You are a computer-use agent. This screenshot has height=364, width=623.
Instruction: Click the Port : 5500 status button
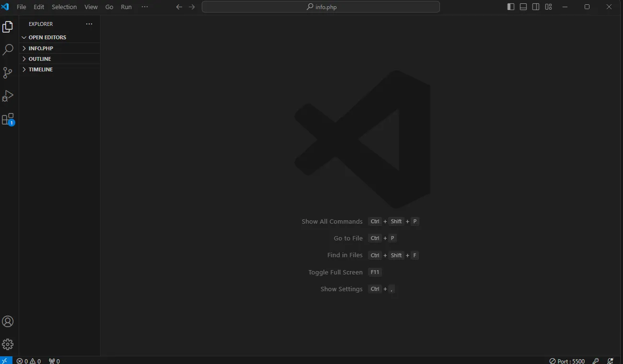(567, 361)
